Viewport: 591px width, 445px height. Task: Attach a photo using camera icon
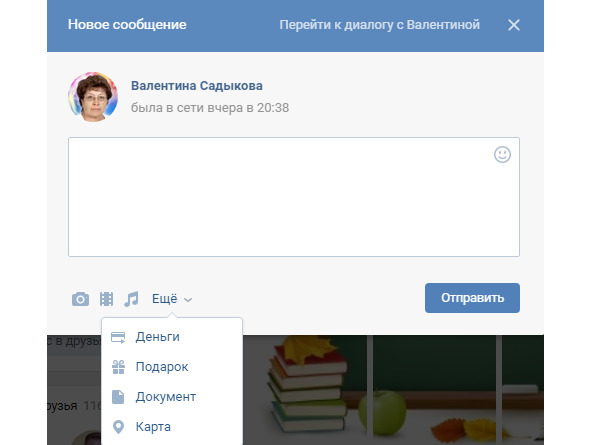pos(80,299)
